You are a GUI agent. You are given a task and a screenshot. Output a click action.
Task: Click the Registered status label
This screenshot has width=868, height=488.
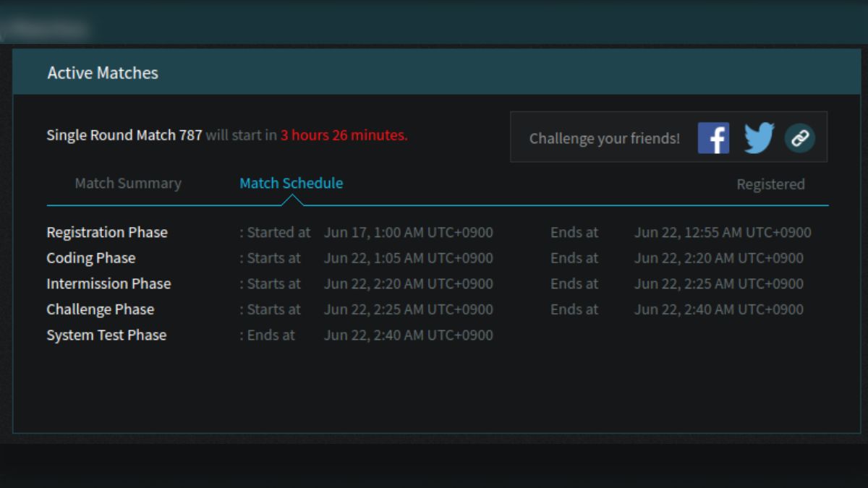[770, 184]
